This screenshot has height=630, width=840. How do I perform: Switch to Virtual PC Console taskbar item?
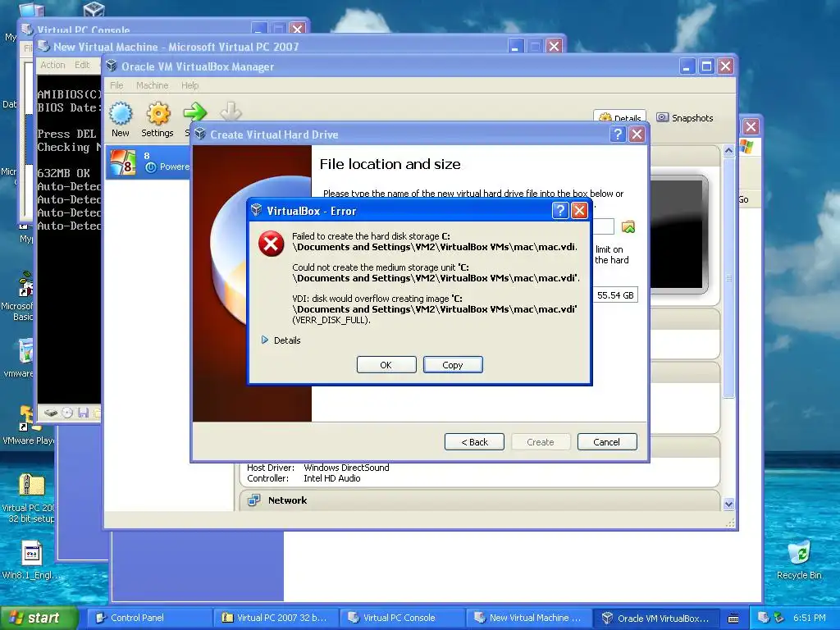(402, 618)
